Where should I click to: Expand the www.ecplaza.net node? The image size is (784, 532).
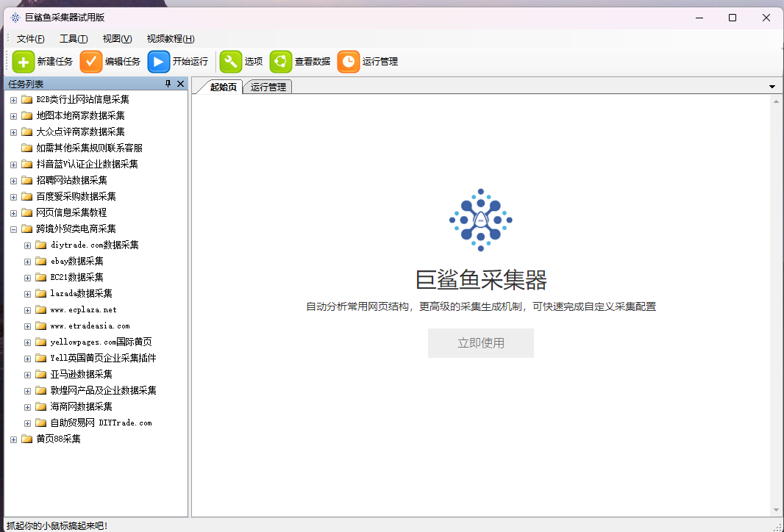27,309
